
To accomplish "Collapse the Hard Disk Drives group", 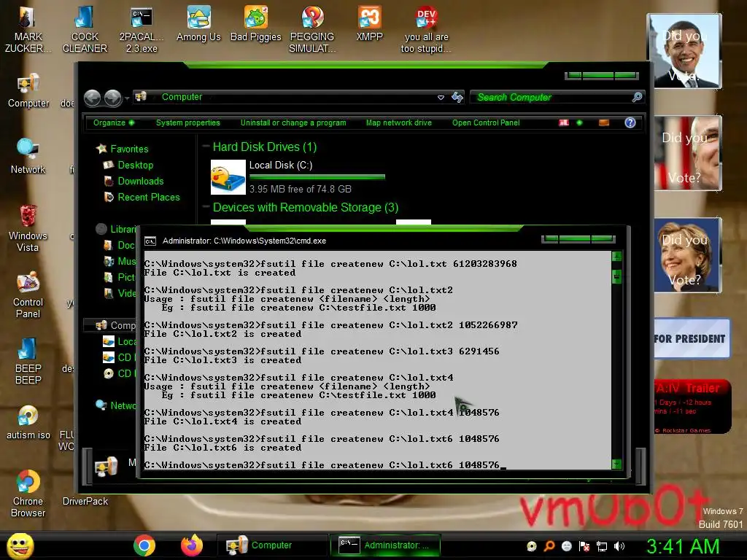I will [x=206, y=146].
